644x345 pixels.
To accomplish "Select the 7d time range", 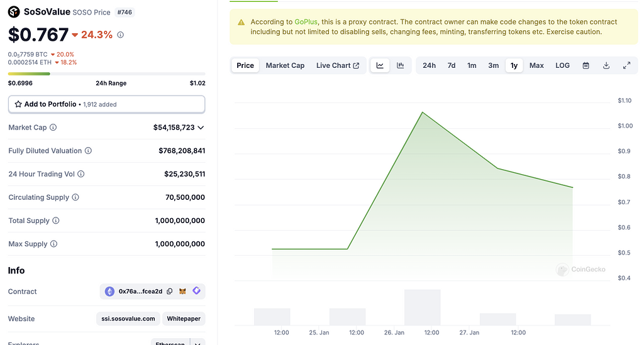I will point(451,65).
